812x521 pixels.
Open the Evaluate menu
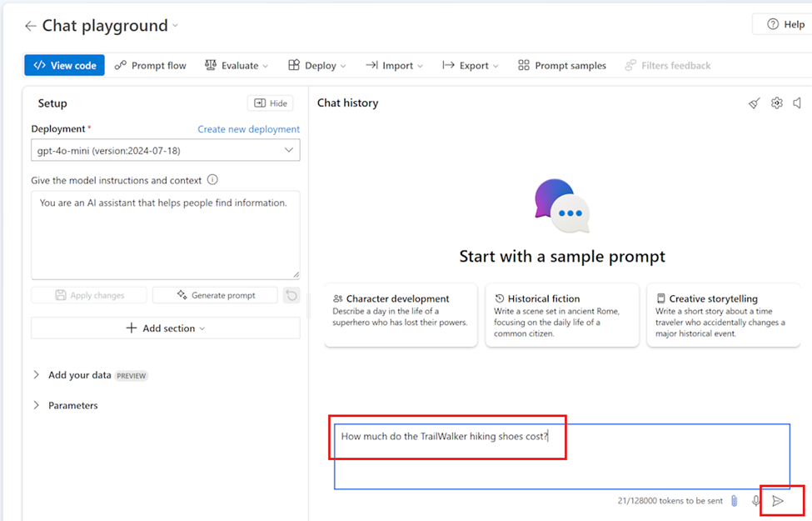click(237, 65)
